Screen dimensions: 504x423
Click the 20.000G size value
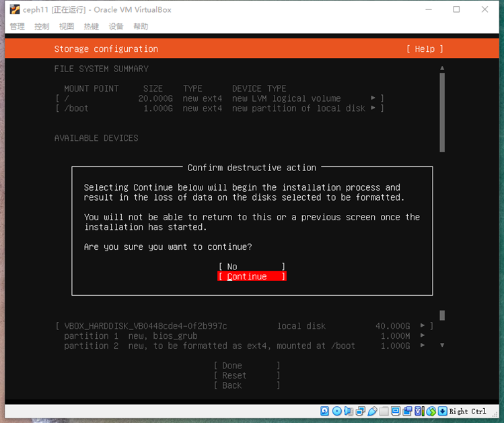tap(155, 98)
